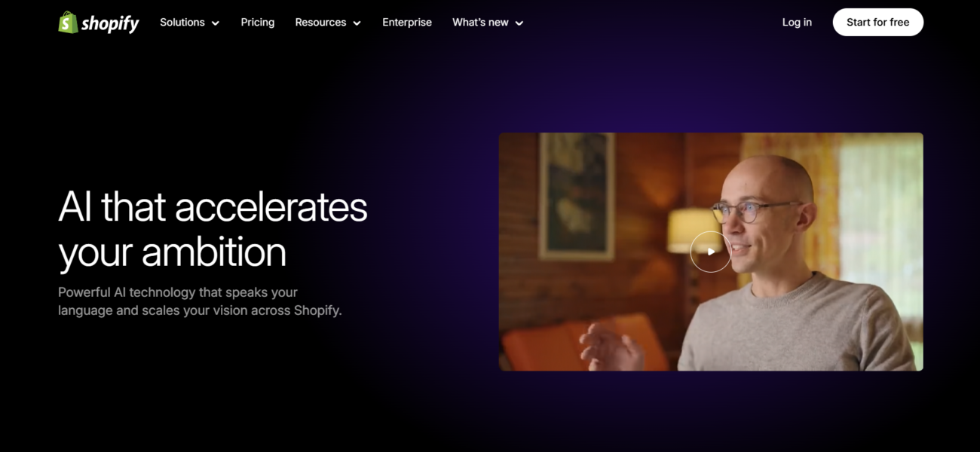Click the glowing lamp in the video frame
The width and height of the screenshot is (980, 452).
[694, 230]
